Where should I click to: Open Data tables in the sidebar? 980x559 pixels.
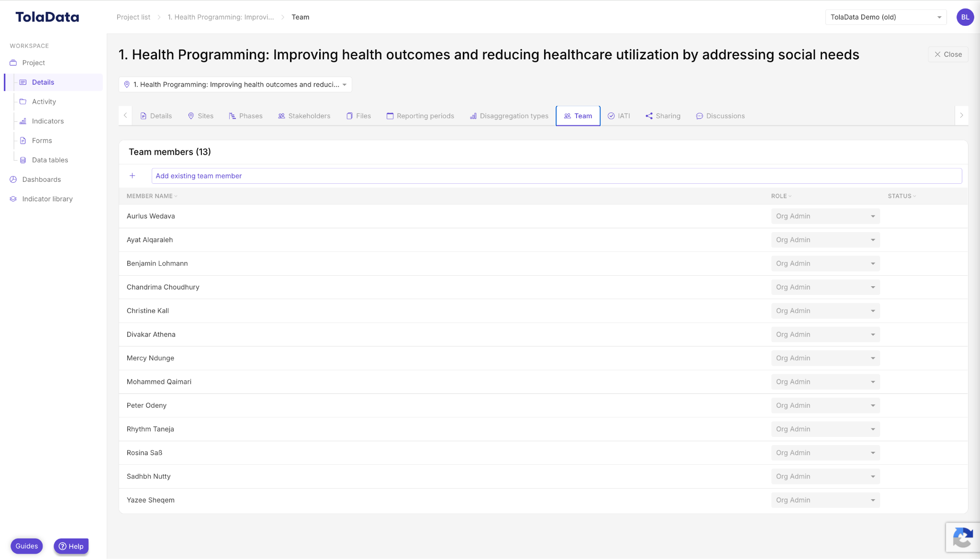(50, 160)
